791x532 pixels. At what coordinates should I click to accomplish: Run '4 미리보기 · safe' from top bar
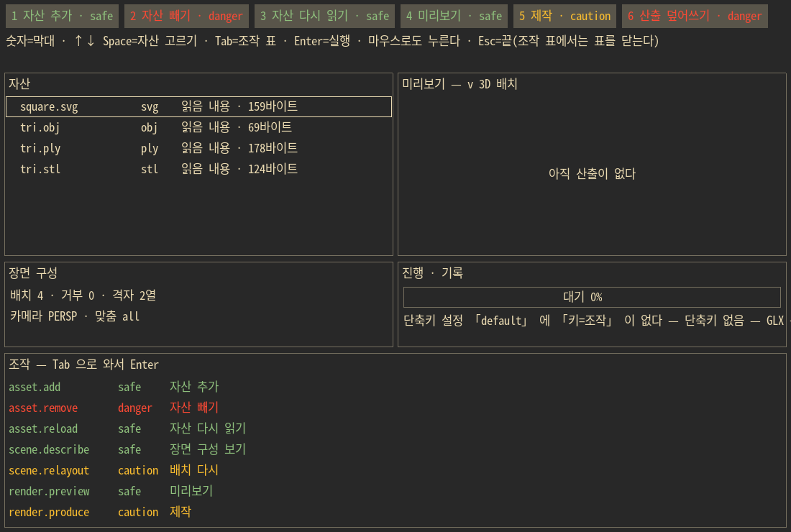point(454,16)
